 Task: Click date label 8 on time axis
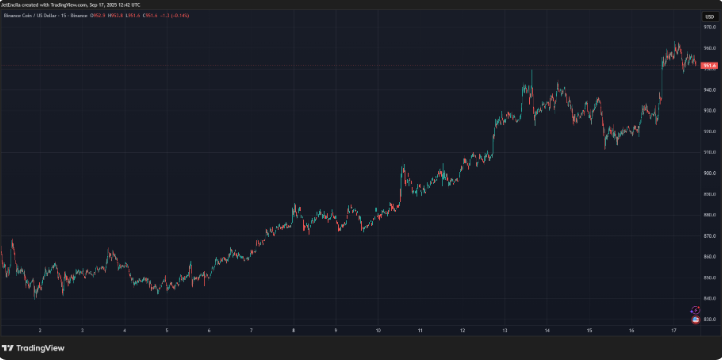(293, 331)
